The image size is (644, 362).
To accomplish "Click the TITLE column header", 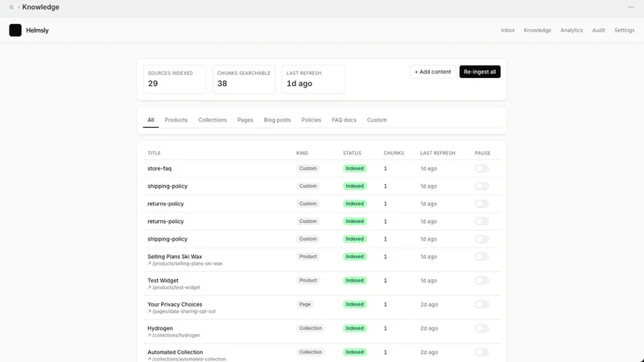I will click(x=154, y=153).
